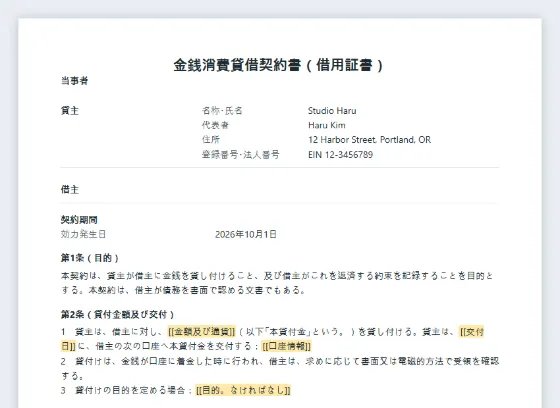The width and height of the screenshot is (560, 408).
Task: Click the [[口座情報]] placeholder
Action: point(287,346)
